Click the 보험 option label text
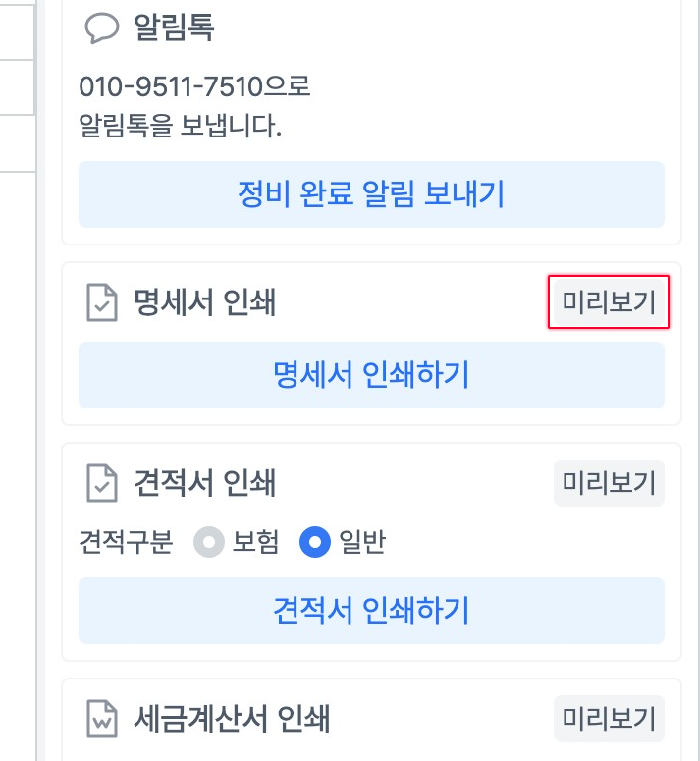Image resolution: width=700 pixels, height=761 pixels. point(255,542)
